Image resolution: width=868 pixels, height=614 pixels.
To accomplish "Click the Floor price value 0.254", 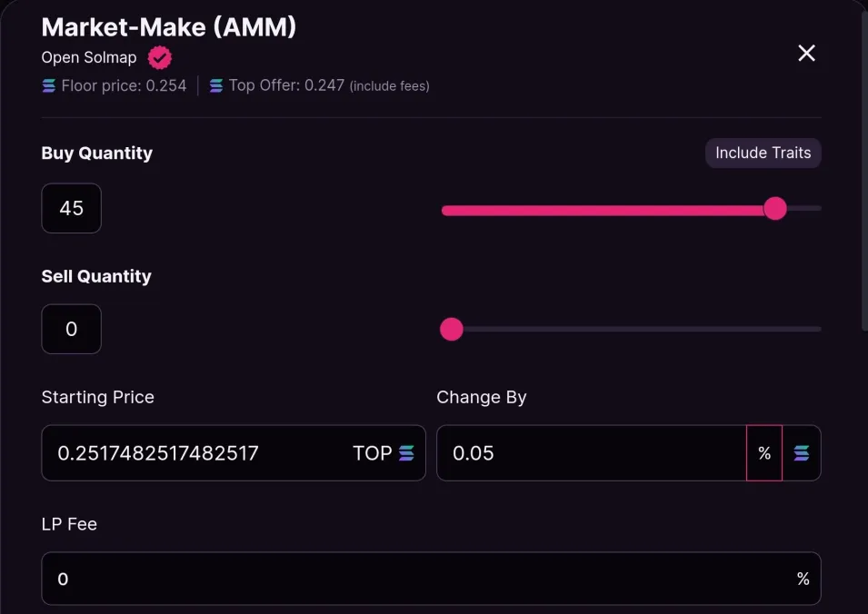I will [165, 86].
